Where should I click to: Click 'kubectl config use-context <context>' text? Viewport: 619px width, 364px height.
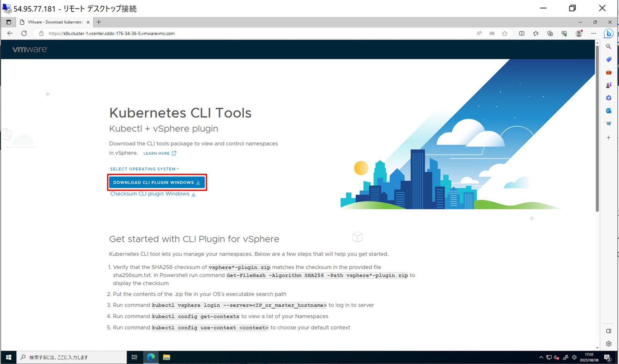pos(210,328)
